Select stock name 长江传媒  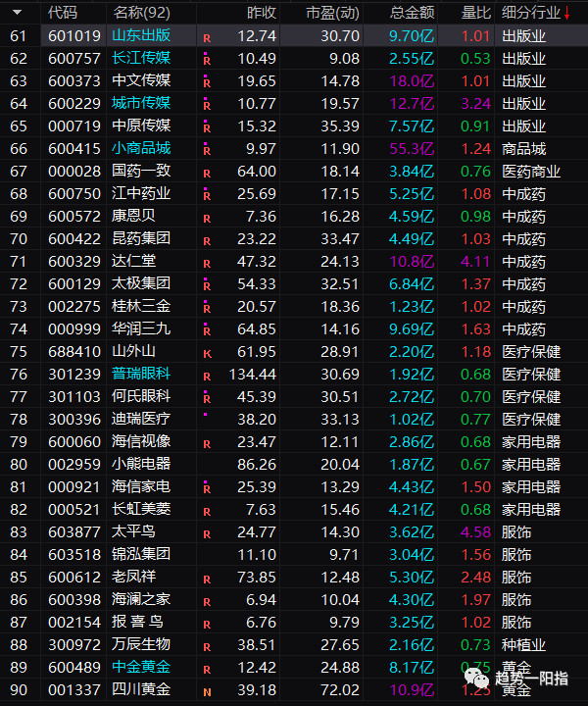click(x=141, y=58)
